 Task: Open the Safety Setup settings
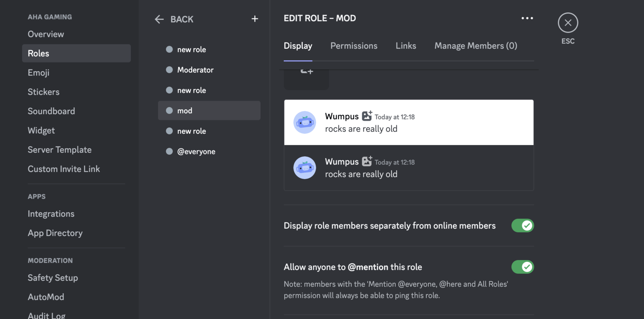[x=53, y=278]
